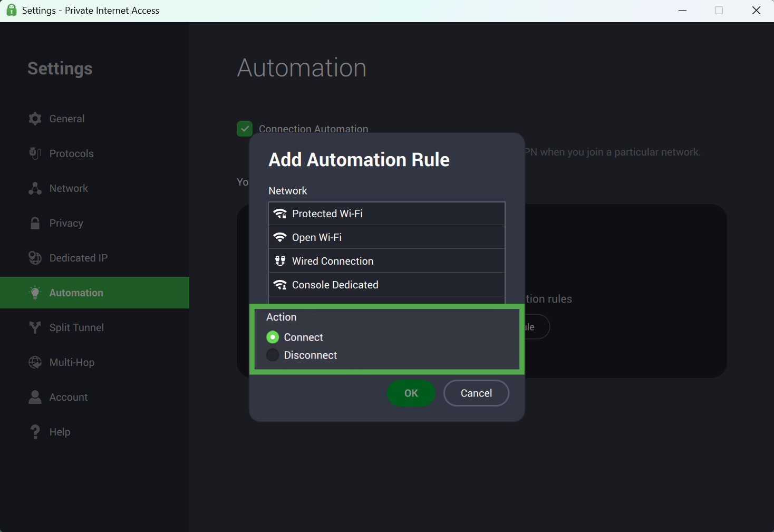Click the Automation lightbulb icon

point(35,293)
